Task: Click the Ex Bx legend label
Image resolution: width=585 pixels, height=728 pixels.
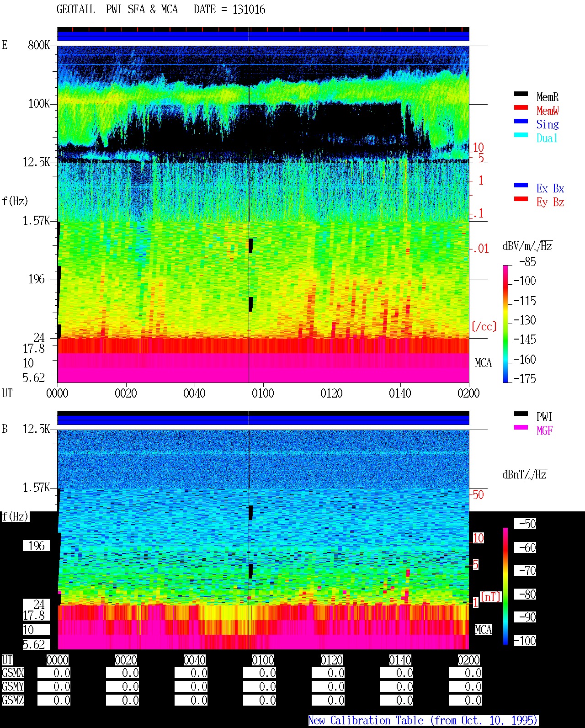Action: [550, 188]
